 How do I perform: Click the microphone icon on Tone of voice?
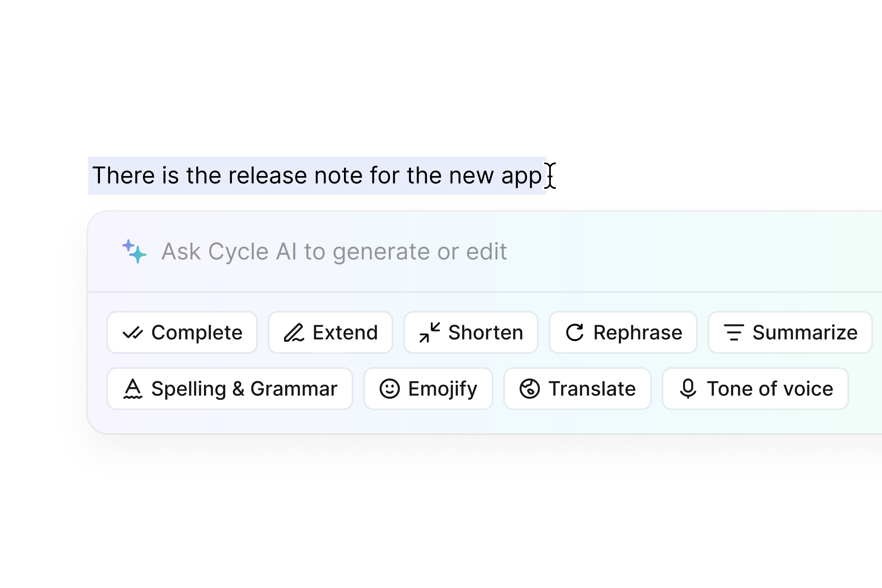[x=688, y=388]
